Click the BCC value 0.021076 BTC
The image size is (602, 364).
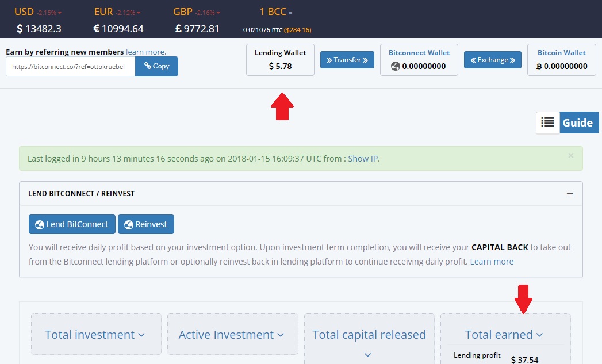pos(263,30)
